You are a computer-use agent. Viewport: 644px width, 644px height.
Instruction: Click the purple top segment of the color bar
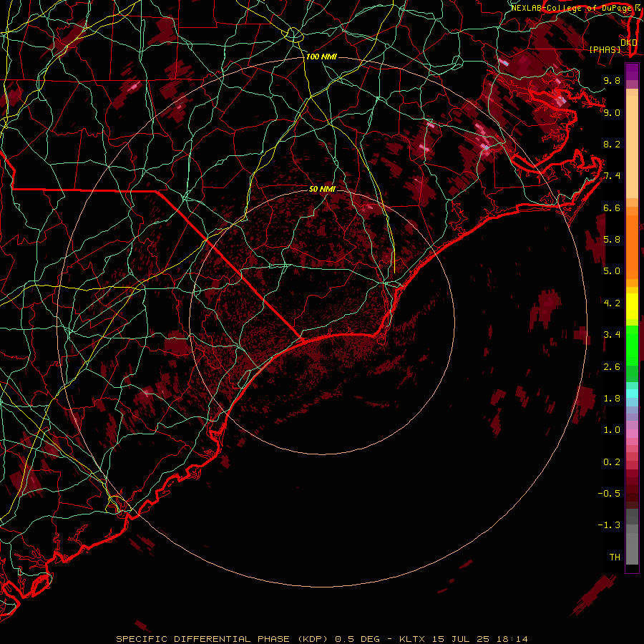click(632, 72)
